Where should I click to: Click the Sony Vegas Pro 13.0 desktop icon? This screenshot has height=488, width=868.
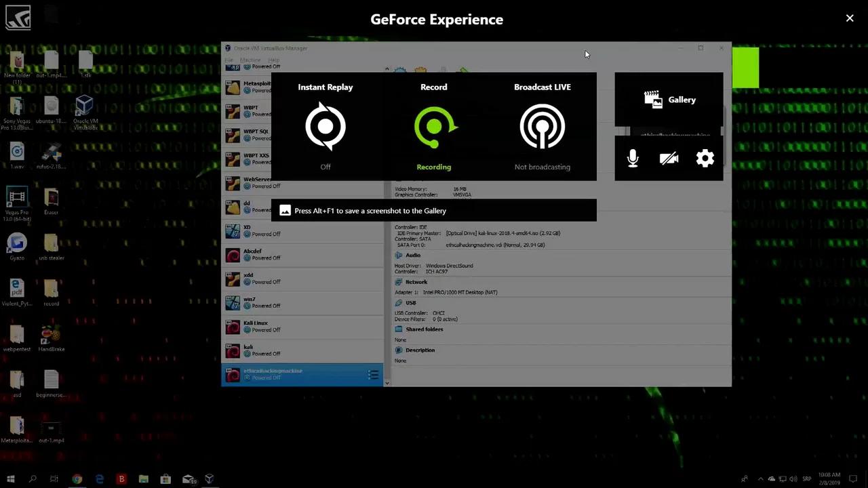click(x=17, y=113)
